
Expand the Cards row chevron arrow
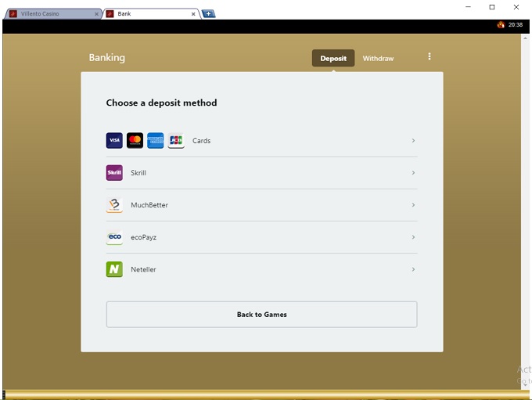tap(413, 141)
